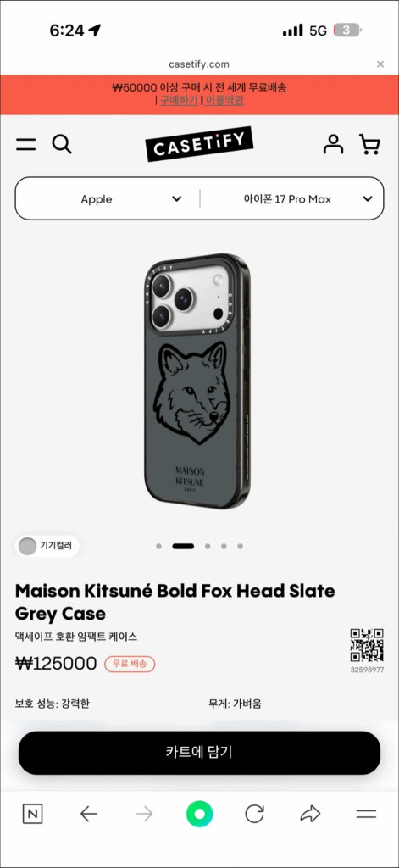The height and width of the screenshot is (868, 399).
Task: Choose the grey 기기컬러 swatch
Action: [27, 547]
